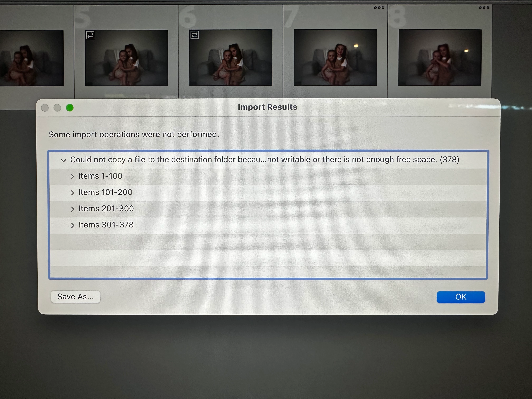The width and height of the screenshot is (532, 399).
Task: Click the sync badge icon on thumbnail 5
Action: tap(90, 35)
